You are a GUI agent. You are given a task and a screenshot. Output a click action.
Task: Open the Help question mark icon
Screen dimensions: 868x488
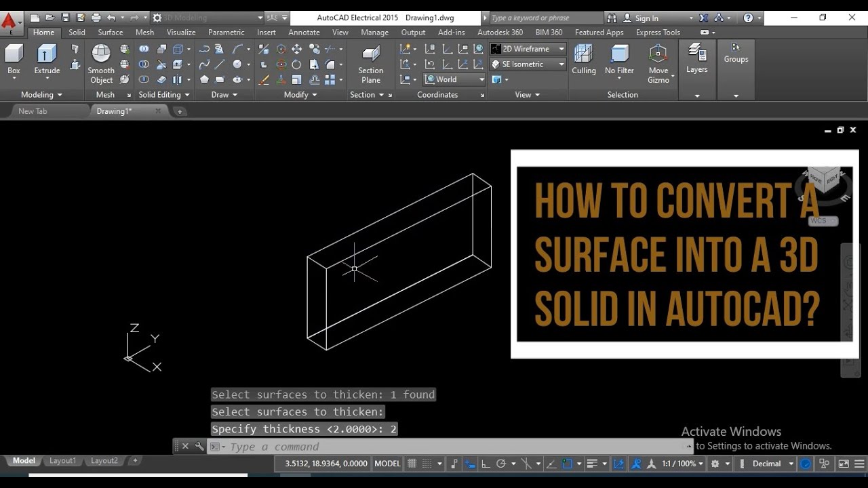[748, 18]
